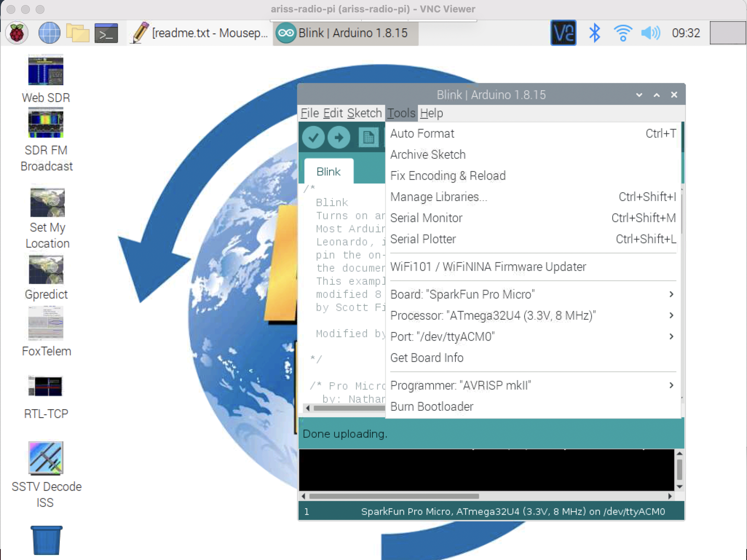Open the Web SDR desktop icon
Viewport: 747px width, 560px height.
[x=46, y=79]
